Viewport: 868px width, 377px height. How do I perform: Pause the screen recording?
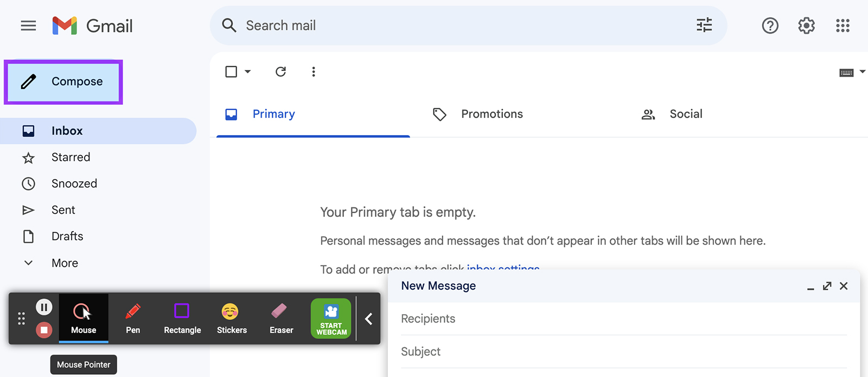tap(44, 308)
